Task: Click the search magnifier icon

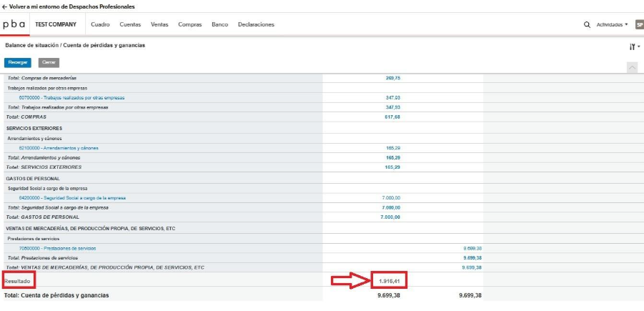Action: pos(587,24)
